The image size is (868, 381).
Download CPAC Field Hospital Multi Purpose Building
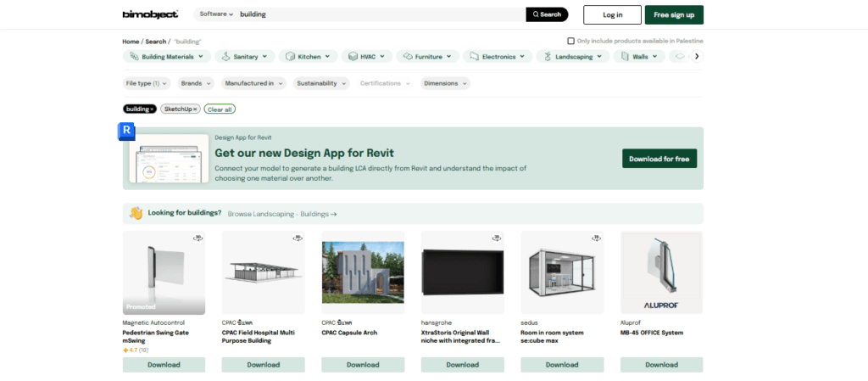tap(264, 364)
